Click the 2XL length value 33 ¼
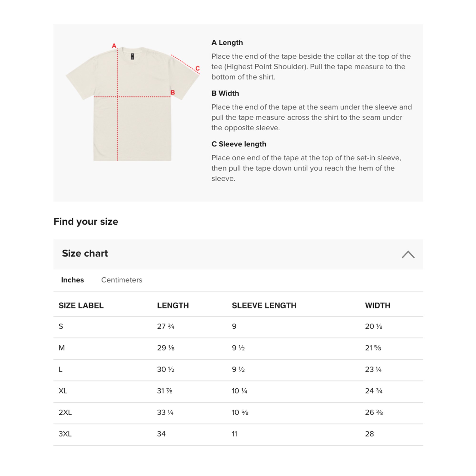Image resolution: width=476 pixels, height=476 pixels. [165, 412]
